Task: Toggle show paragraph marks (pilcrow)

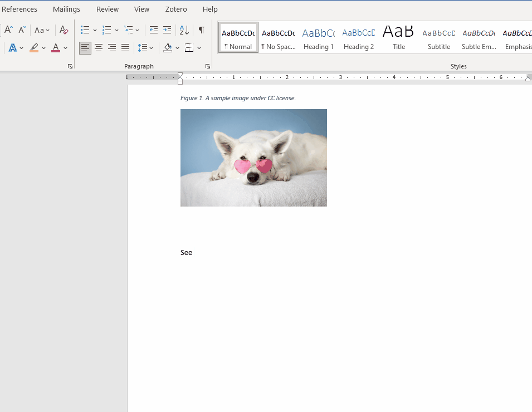Action: 202,30
